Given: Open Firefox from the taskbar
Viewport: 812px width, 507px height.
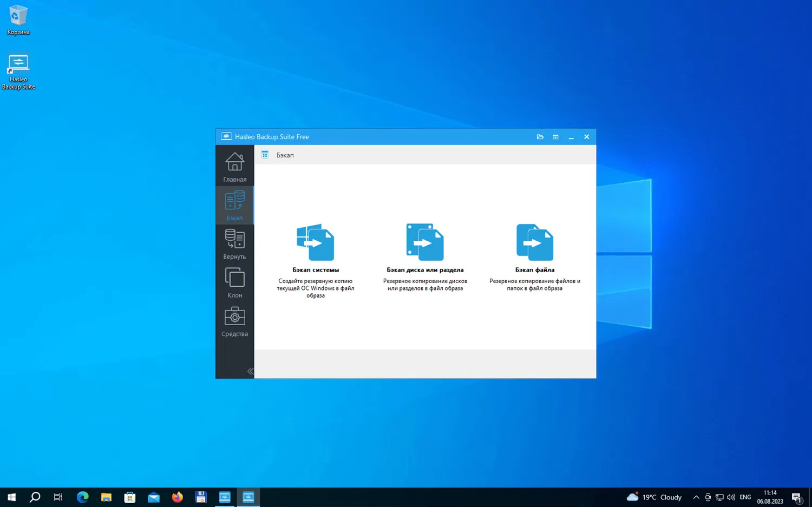Looking at the screenshot, I should 177,497.
